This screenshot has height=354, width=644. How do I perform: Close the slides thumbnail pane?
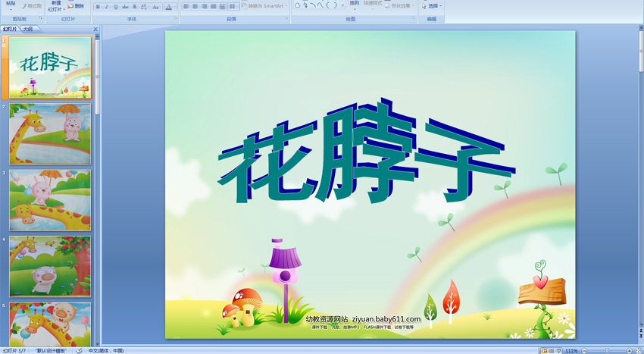95,30
